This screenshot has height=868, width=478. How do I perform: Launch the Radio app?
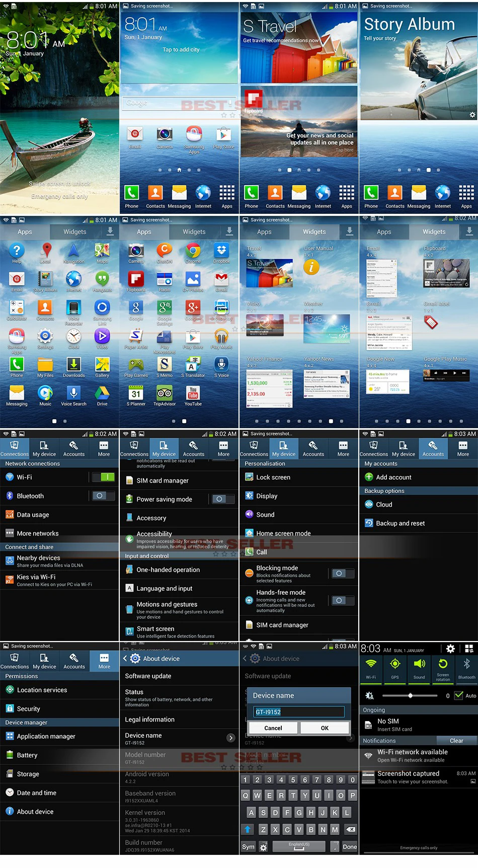tap(165, 279)
